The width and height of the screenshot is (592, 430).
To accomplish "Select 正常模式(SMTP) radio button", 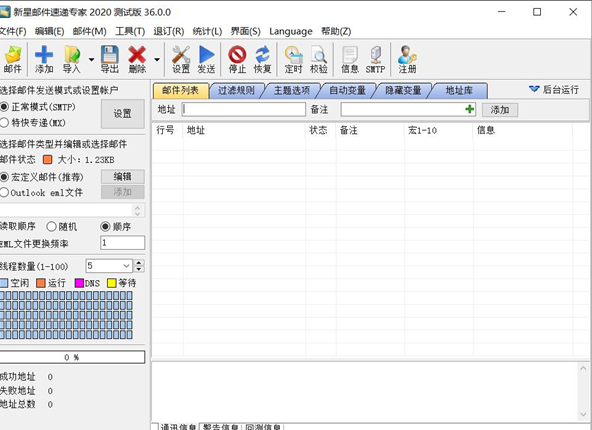I will pyautogui.click(x=4, y=107).
